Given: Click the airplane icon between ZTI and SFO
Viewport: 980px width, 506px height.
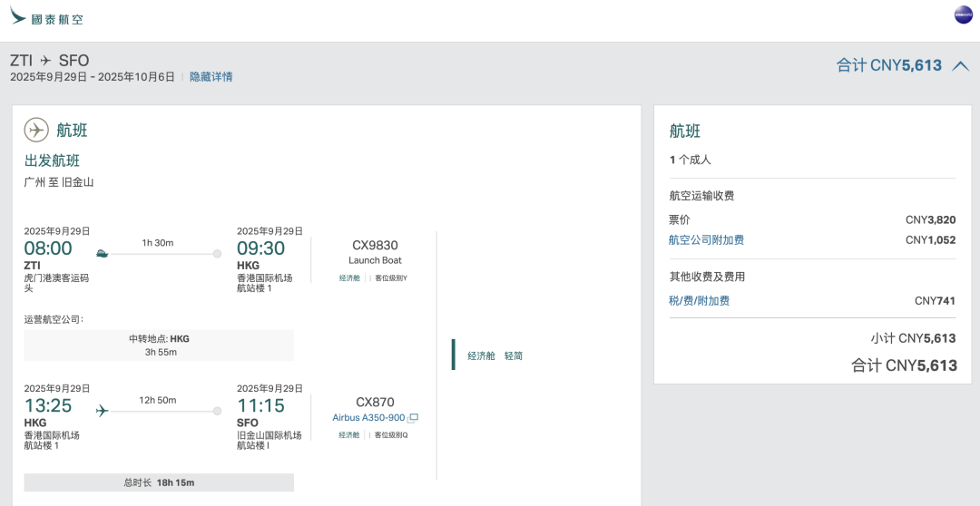Looking at the screenshot, I should click(x=45, y=61).
